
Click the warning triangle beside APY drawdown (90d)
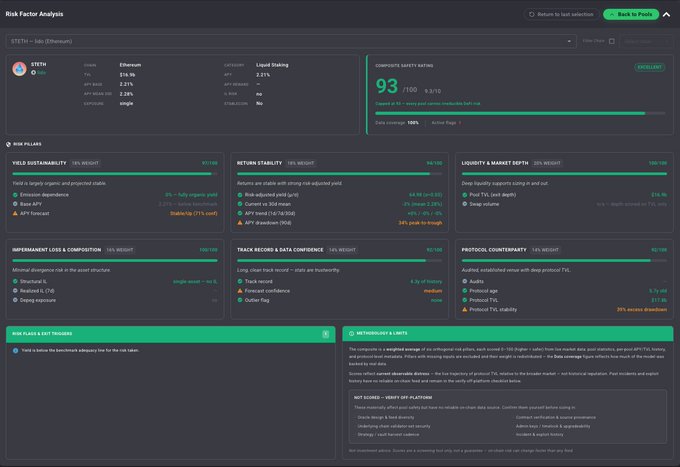(x=240, y=222)
